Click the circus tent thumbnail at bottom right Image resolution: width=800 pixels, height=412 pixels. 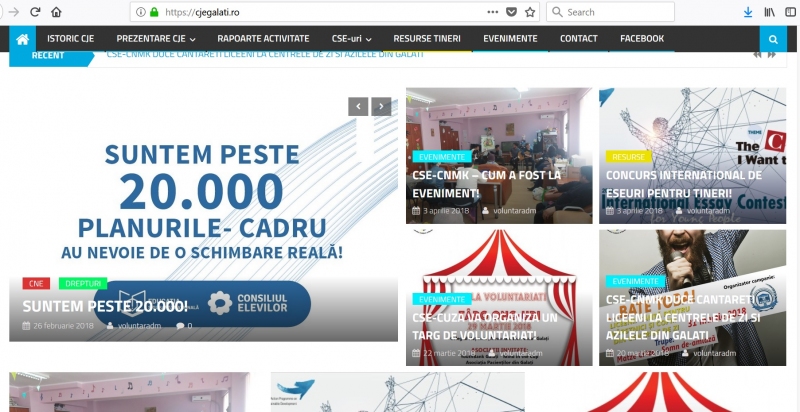click(x=660, y=392)
